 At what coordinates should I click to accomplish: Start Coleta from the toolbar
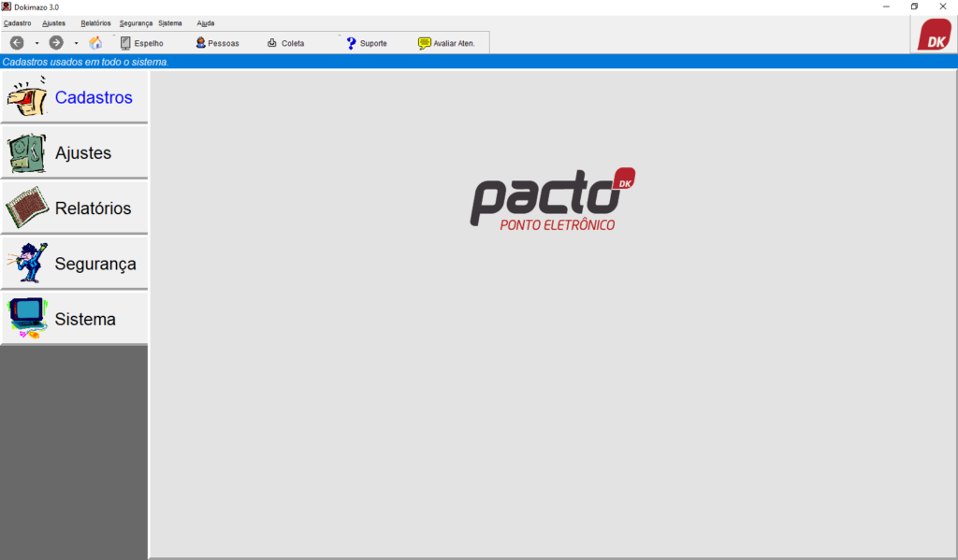tap(285, 43)
